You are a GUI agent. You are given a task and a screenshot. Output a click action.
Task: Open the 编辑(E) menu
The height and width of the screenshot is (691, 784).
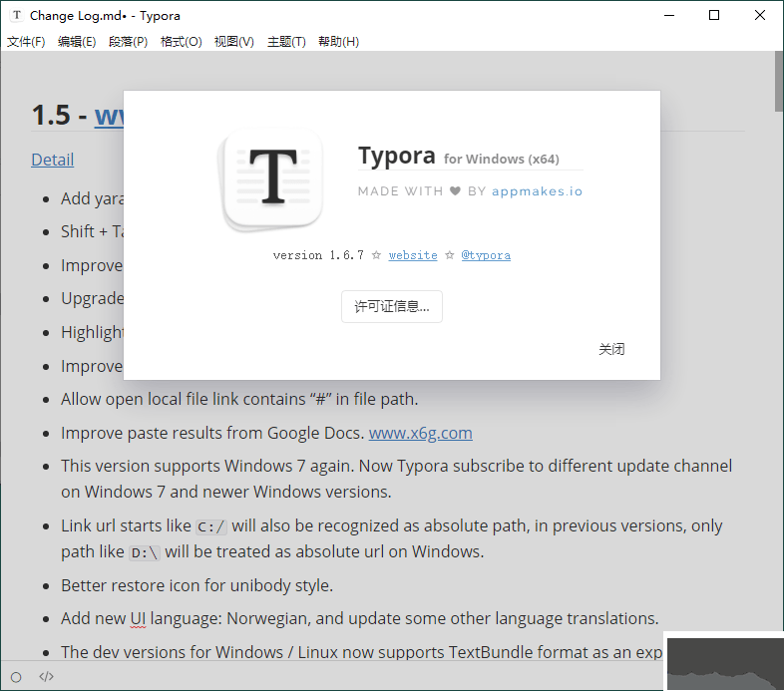coord(77,42)
